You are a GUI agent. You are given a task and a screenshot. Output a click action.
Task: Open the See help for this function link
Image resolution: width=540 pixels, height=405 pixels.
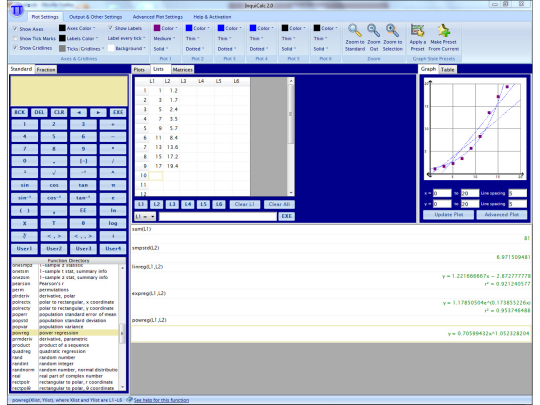tap(161, 400)
